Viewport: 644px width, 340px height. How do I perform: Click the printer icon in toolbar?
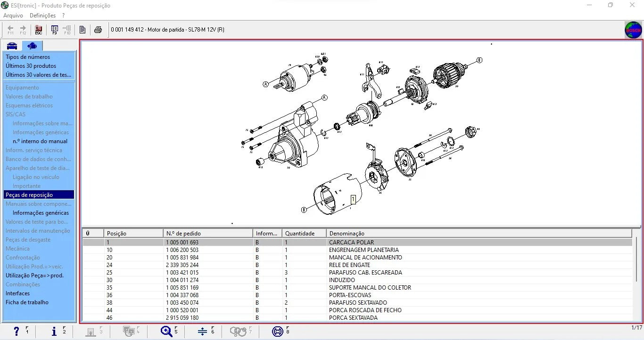pos(98,30)
